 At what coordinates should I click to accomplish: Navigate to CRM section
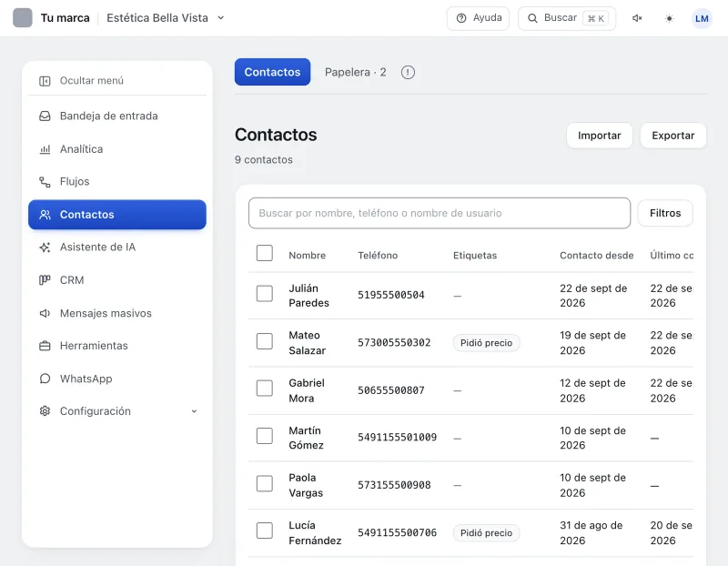(x=117, y=280)
